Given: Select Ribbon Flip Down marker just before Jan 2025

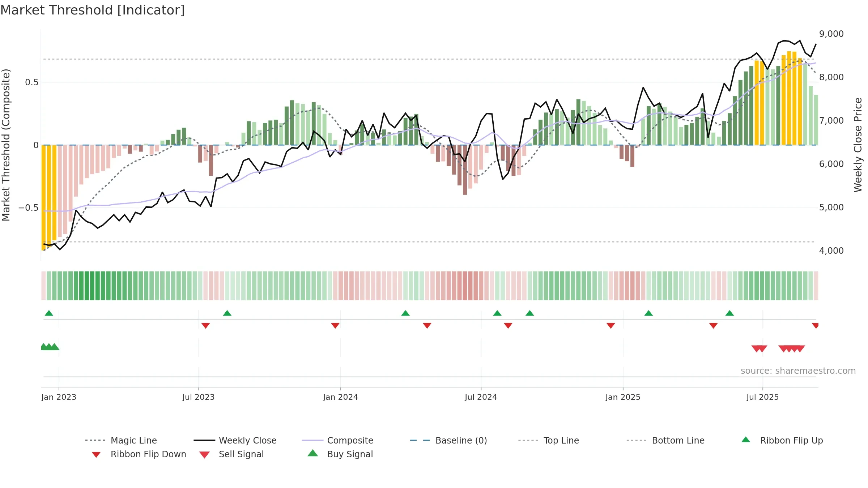Looking at the screenshot, I should (x=611, y=326).
